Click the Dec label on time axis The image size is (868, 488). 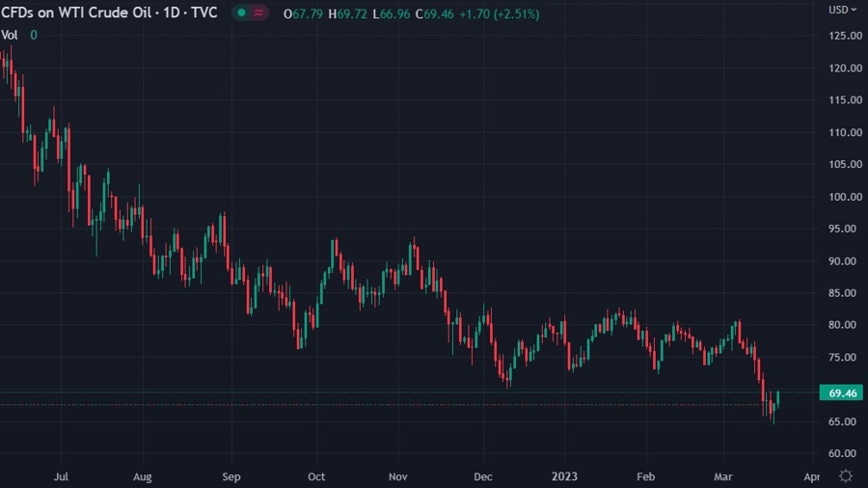[x=483, y=476]
